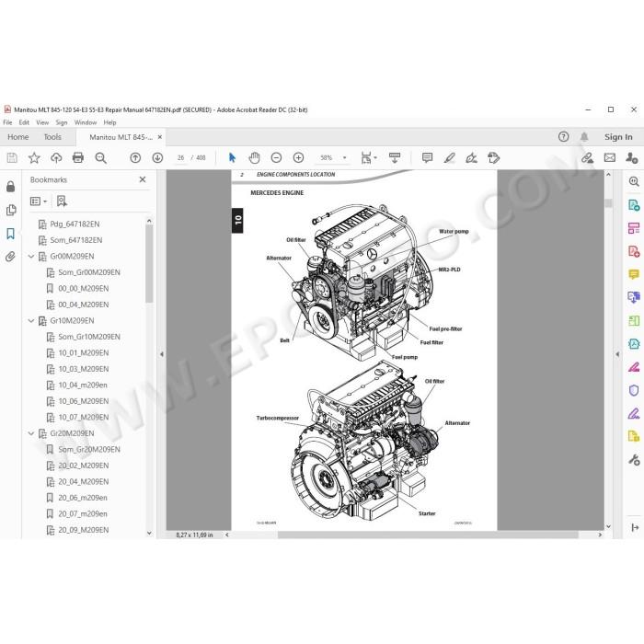Screen dimensions: 644x644
Task: Add the document to starred files
Action: point(34,157)
